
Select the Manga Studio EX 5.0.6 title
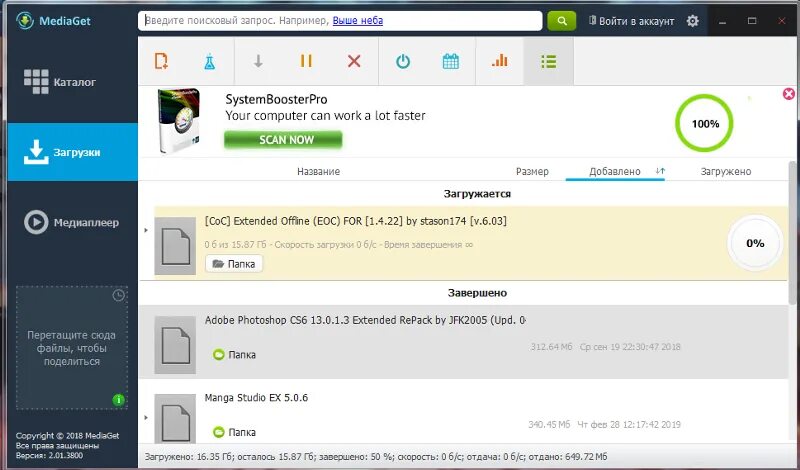[x=256, y=398]
